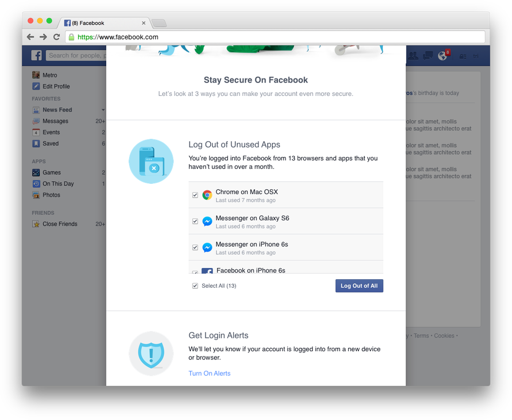Open the Events calendar icon in the sidebar
This screenshot has width=512, height=420.
[x=36, y=132]
